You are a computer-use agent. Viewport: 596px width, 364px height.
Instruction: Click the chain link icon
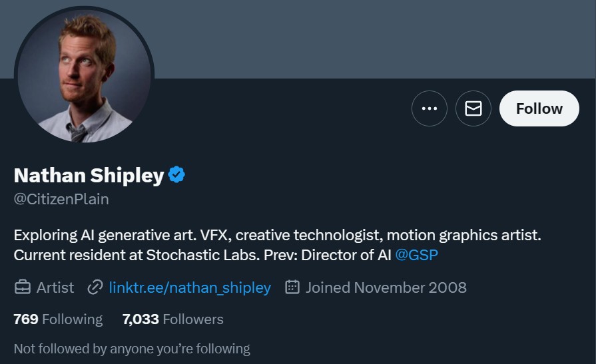pos(95,287)
